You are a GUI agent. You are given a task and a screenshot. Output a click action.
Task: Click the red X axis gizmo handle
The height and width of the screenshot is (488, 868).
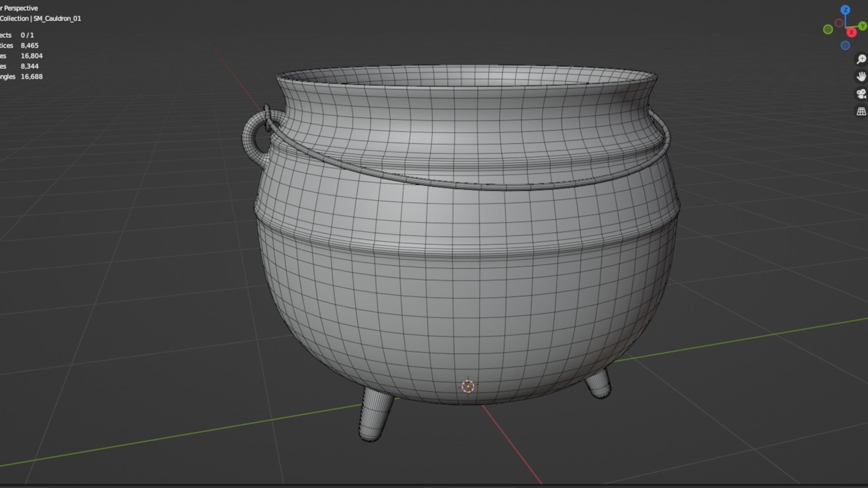click(x=852, y=33)
